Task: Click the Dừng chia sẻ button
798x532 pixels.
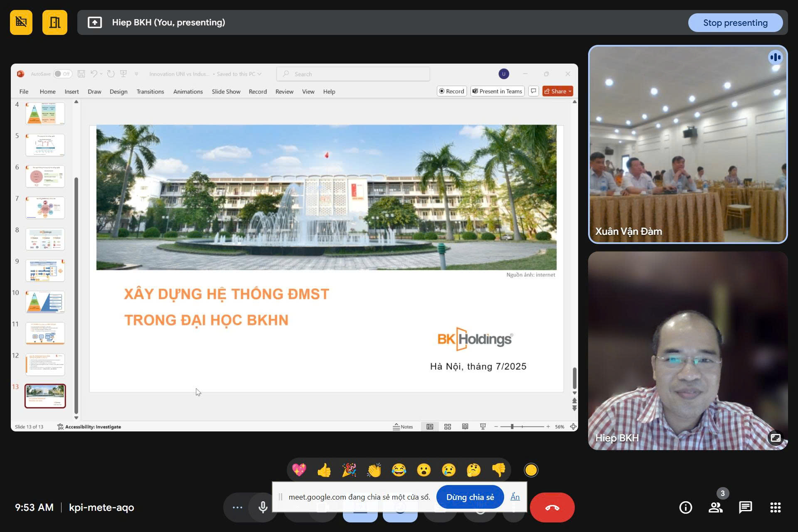Action: tap(470, 497)
